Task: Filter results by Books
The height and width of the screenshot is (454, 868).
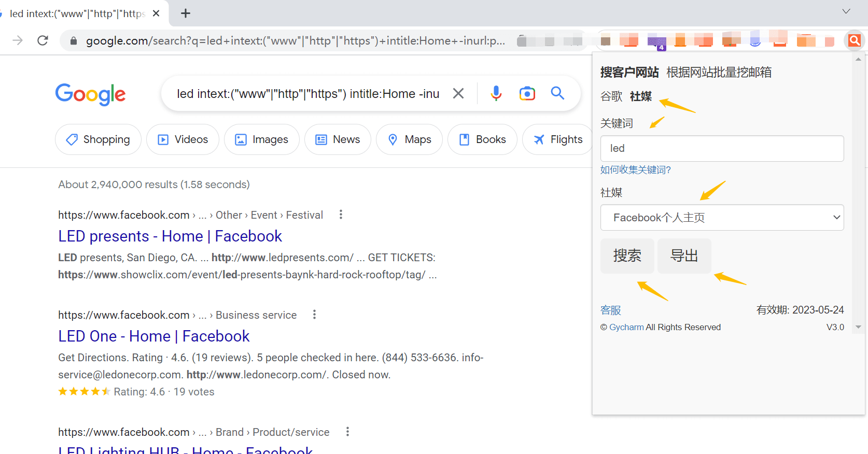Action: click(x=482, y=139)
